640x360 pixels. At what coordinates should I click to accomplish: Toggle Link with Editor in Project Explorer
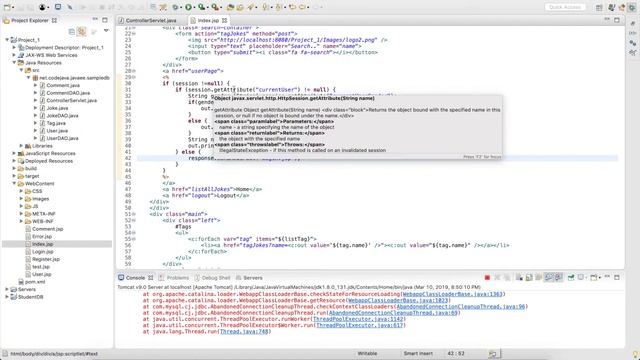click(x=82, y=31)
